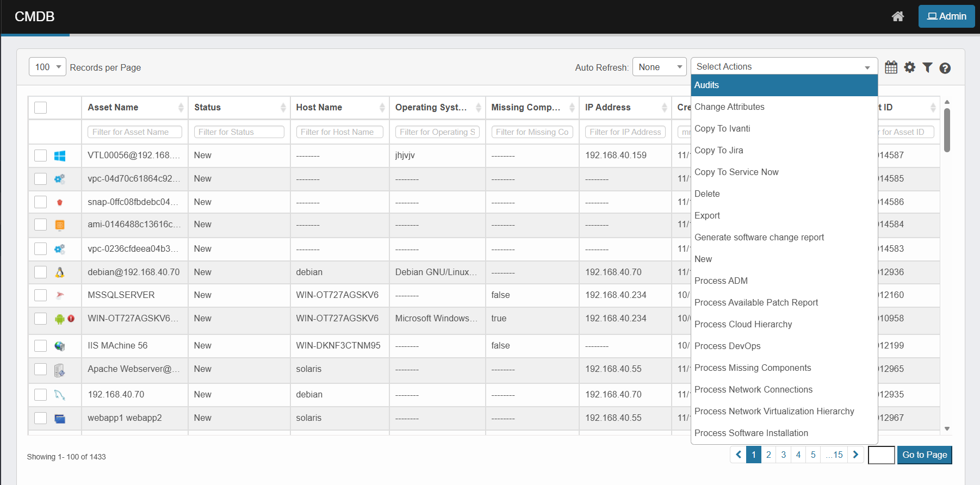Open the calendar icon in toolbar
Screen dimensions: 980x485
coord(891,67)
